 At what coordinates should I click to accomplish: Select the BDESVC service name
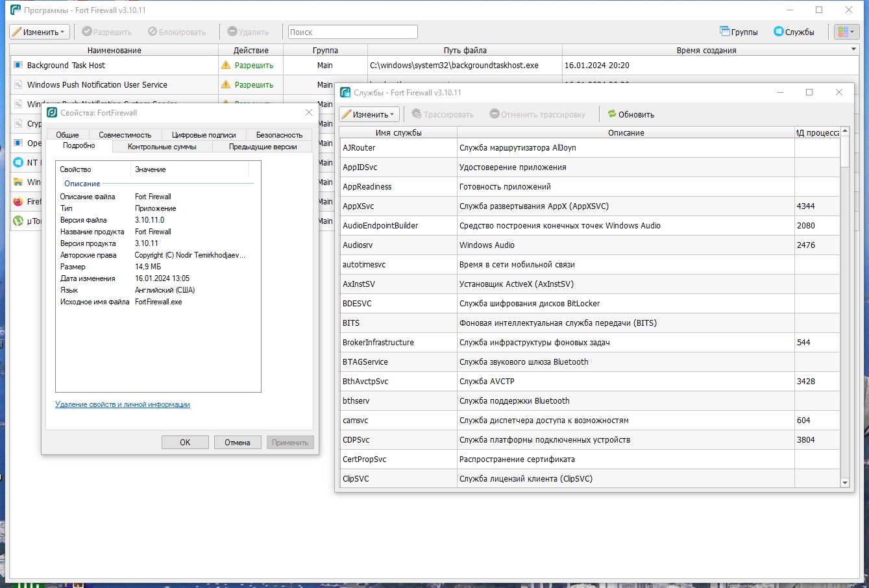point(357,303)
